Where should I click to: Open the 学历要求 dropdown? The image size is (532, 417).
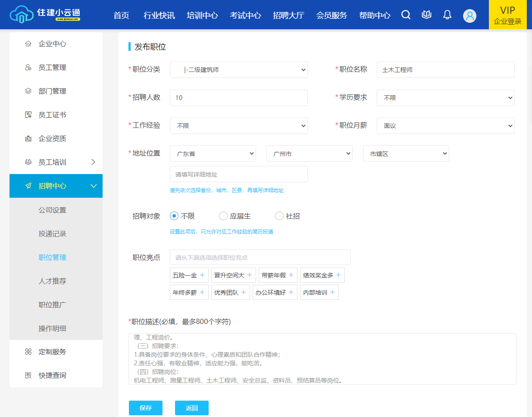pyautogui.click(x=445, y=98)
